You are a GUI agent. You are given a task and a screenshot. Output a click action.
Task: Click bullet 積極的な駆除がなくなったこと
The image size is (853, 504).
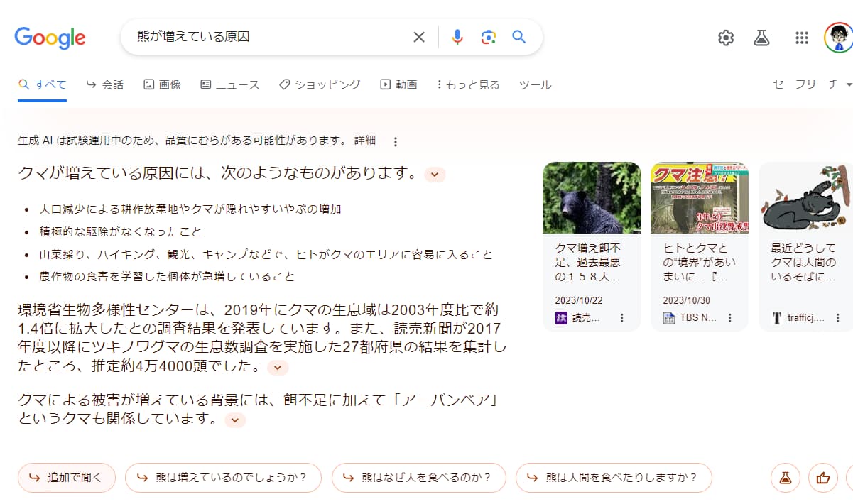pyautogui.click(x=121, y=231)
